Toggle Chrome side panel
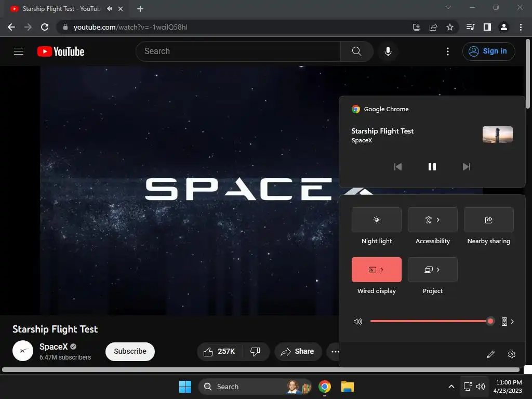 (x=487, y=27)
